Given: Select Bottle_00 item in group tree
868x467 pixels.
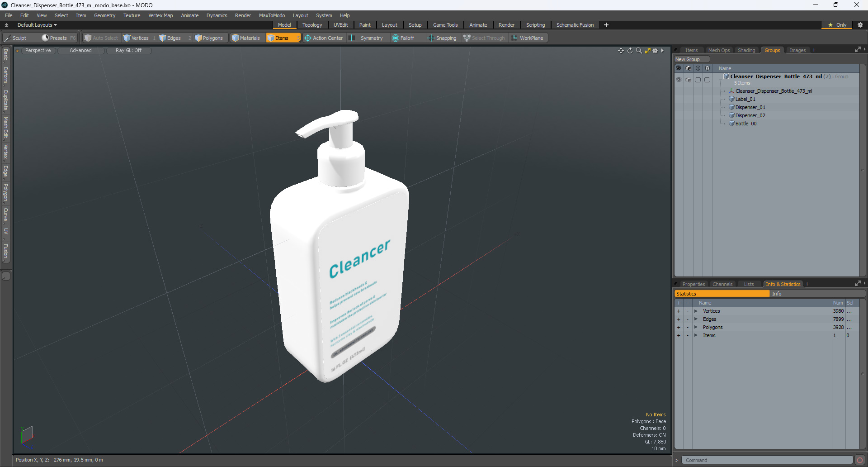Looking at the screenshot, I should [x=745, y=124].
